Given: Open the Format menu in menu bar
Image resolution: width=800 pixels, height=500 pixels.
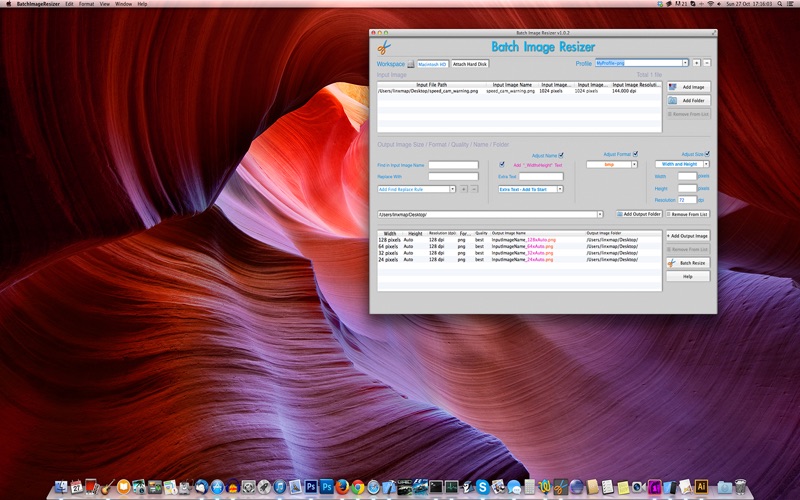Looking at the screenshot, I should (x=87, y=4).
